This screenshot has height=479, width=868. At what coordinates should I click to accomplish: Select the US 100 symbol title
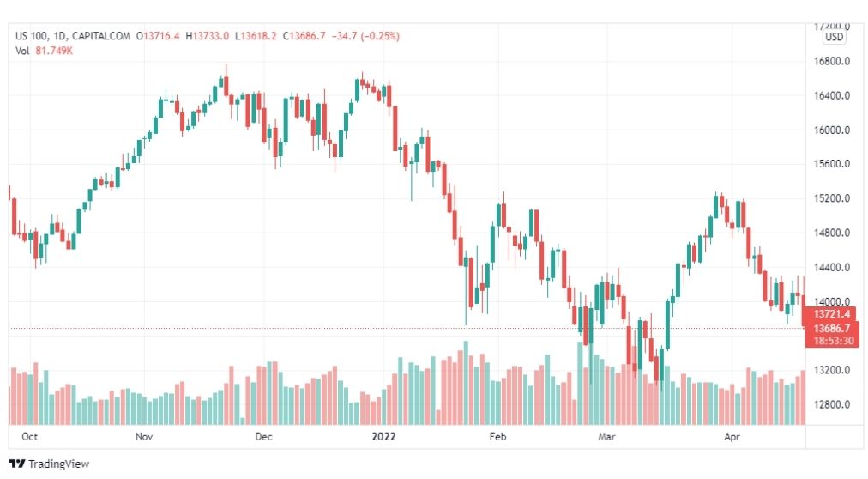32,36
